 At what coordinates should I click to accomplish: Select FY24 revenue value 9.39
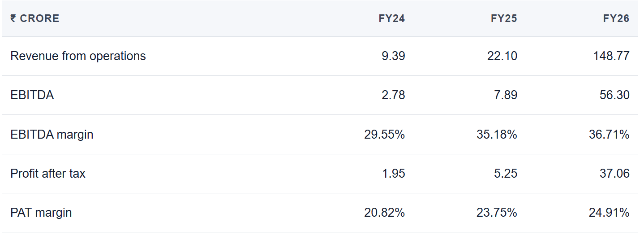click(394, 56)
